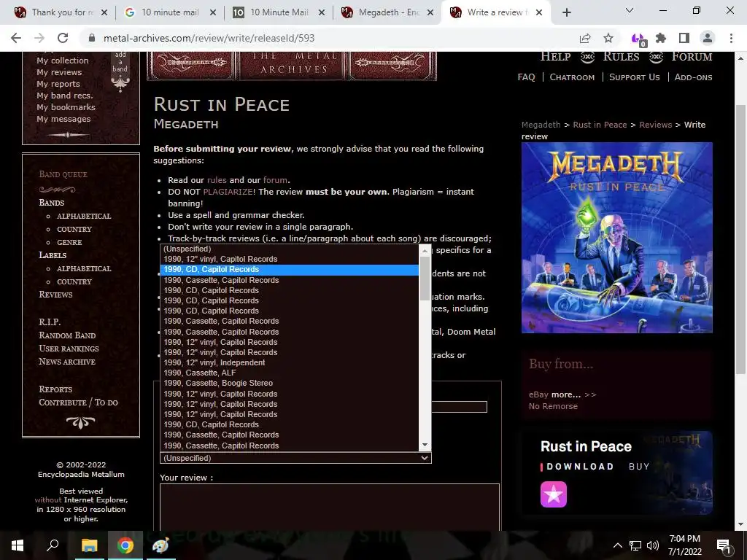Image resolution: width=747 pixels, height=560 pixels.
Task: Open My reports in sidebar
Action: pyautogui.click(x=58, y=84)
